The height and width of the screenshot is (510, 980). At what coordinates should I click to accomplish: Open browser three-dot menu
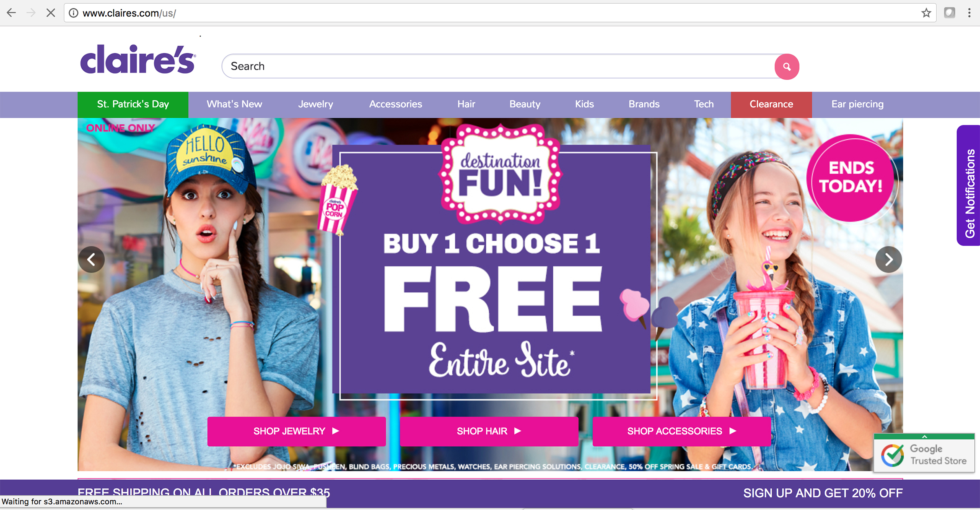coord(969,13)
